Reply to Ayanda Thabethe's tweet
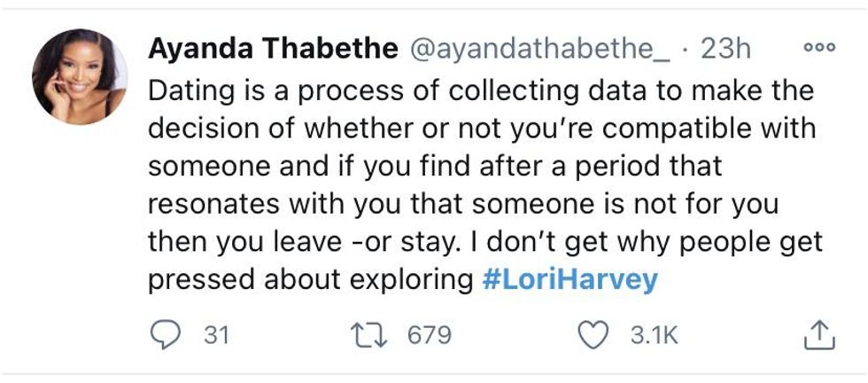 (162, 335)
